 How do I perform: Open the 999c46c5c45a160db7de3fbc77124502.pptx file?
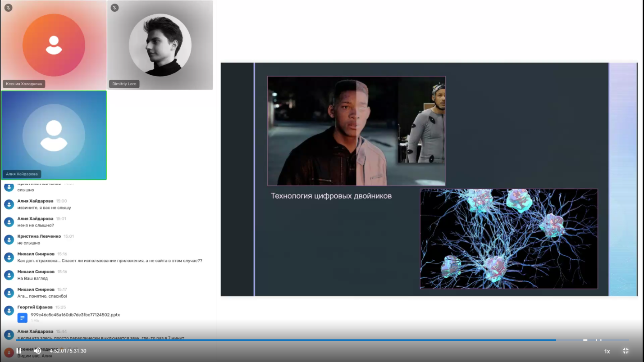click(75, 315)
